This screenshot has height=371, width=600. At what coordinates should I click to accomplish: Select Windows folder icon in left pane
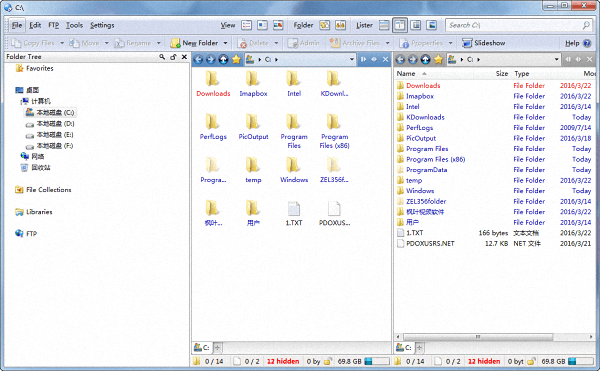tap(294, 170)
